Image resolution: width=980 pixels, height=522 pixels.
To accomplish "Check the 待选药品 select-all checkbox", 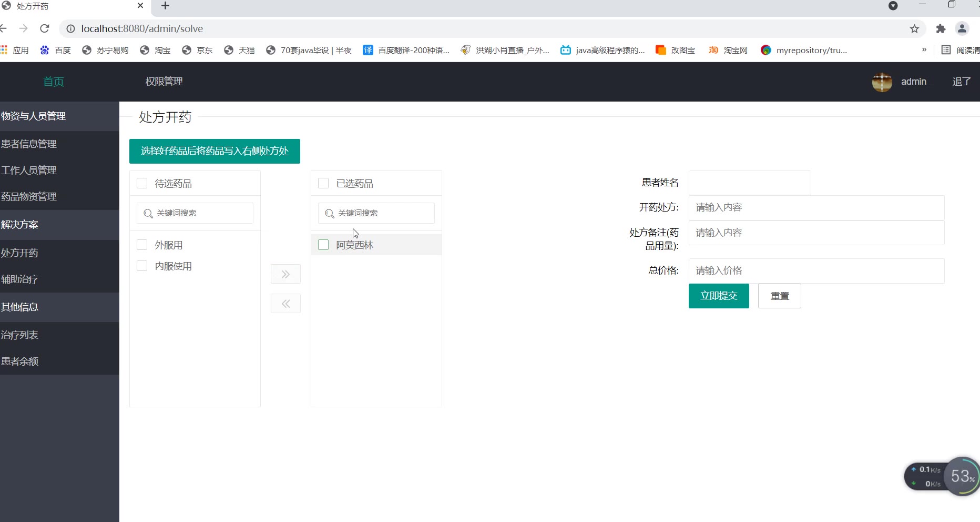I will point(142,183).
